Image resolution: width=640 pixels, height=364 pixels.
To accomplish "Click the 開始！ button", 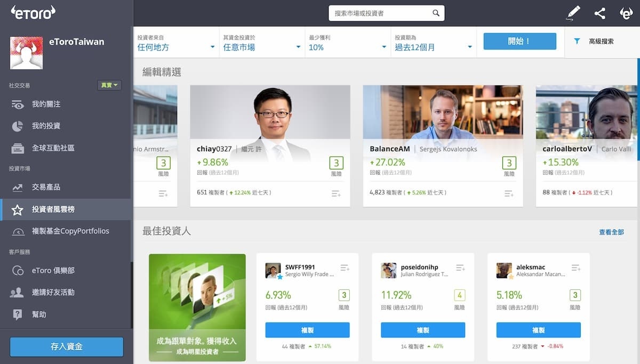I will [519, 41].
